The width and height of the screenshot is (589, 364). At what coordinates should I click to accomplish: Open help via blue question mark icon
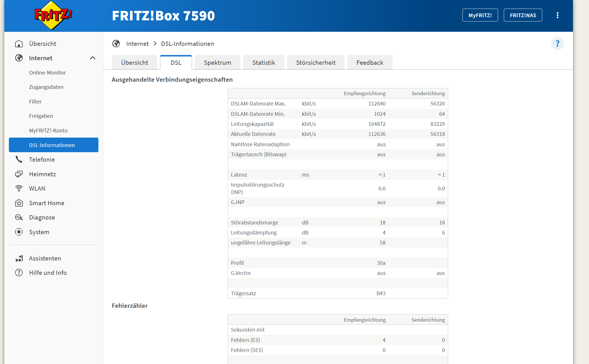coord(557,44)
